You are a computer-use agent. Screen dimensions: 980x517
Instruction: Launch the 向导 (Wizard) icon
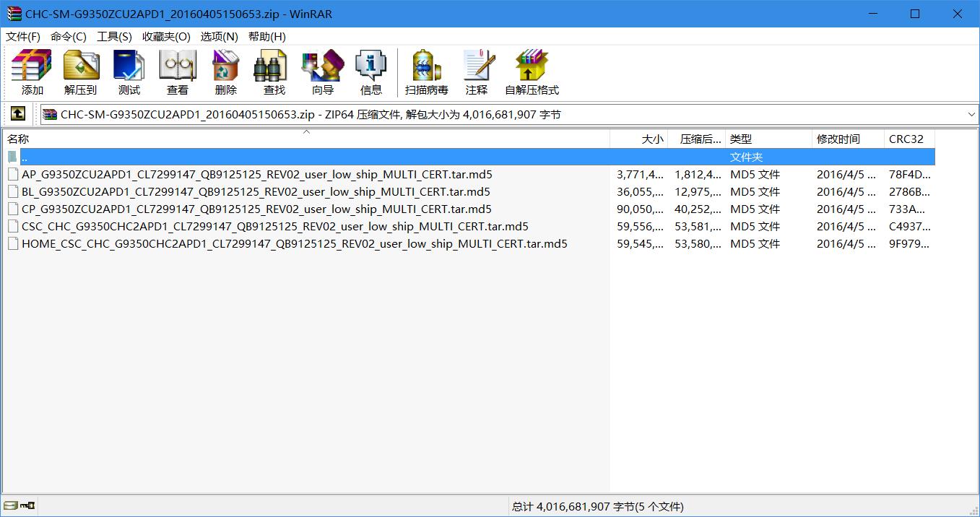click(322, 72)
